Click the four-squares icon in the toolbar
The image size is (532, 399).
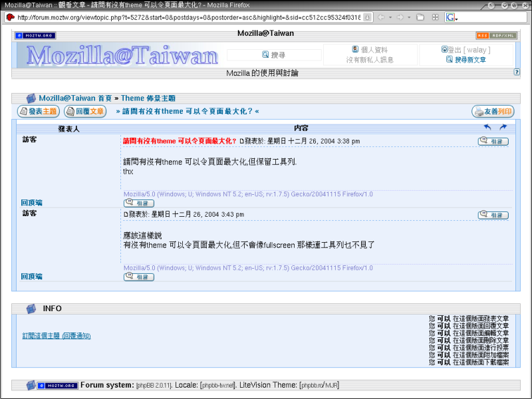[x=434, y=17]
